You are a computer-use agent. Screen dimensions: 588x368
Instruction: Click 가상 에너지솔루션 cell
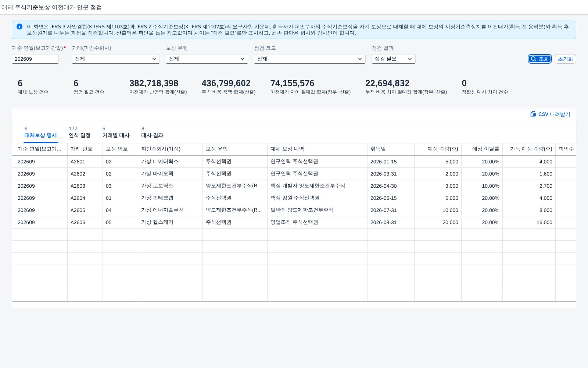click(x=170, y=210)
